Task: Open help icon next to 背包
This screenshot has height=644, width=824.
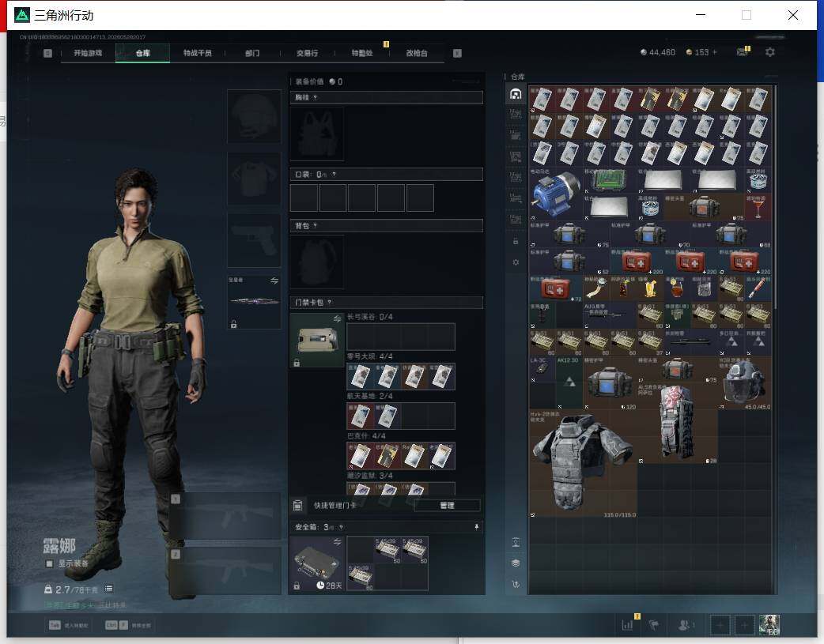Action: click(x=315, y=226)
